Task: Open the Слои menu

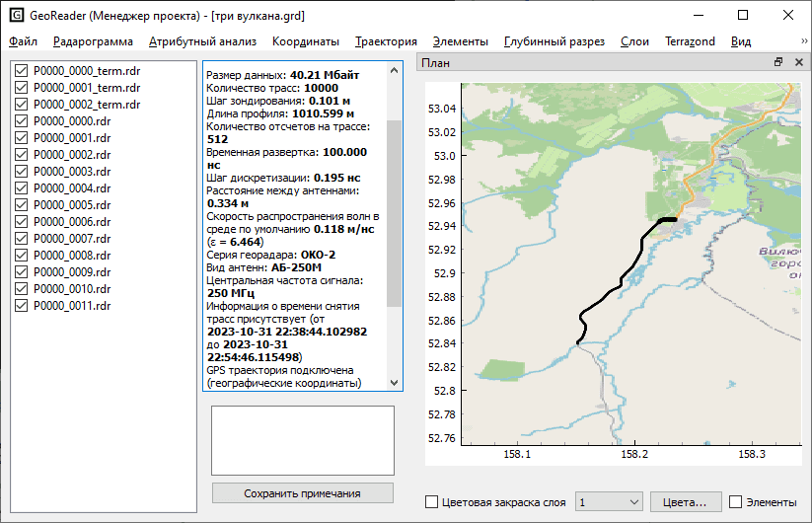Action: pyautogui.click(x=634, y=41)
